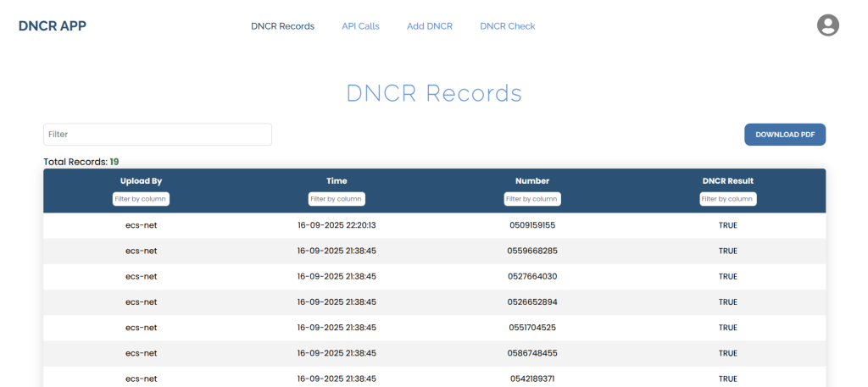868x387 pixels.
Task: Sort by the DNCR Result column header
Action: point(728,180)
